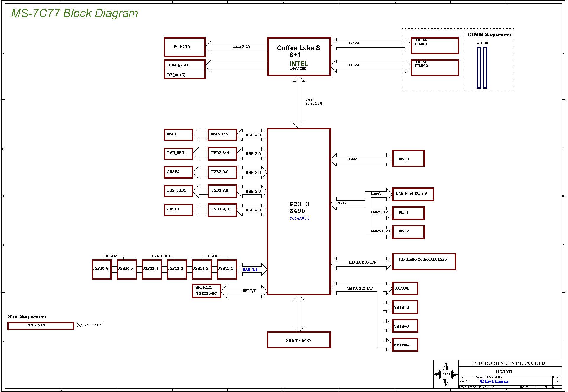Select the JUSB2 box beside USB2-5,6
The width and height of the screenshot is (568, 392).
pos(178,172)
